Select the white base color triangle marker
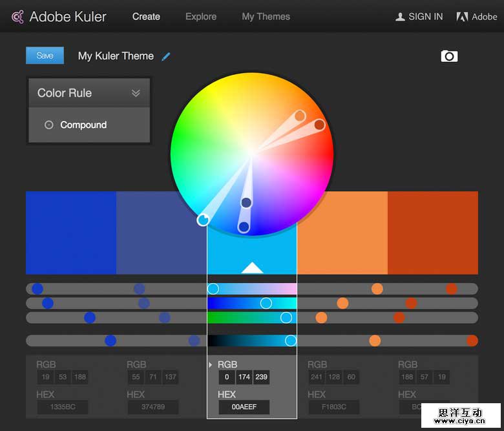 coord(252,268)
